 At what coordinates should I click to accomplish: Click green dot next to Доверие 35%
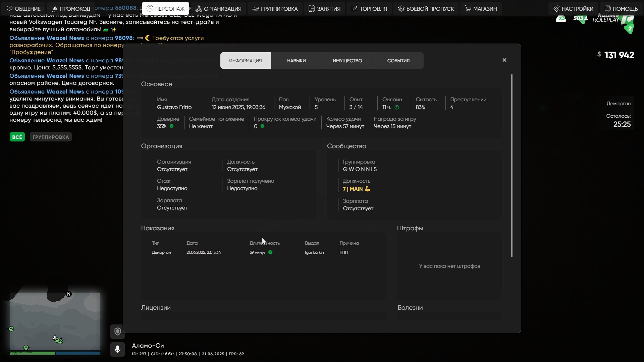171,126
